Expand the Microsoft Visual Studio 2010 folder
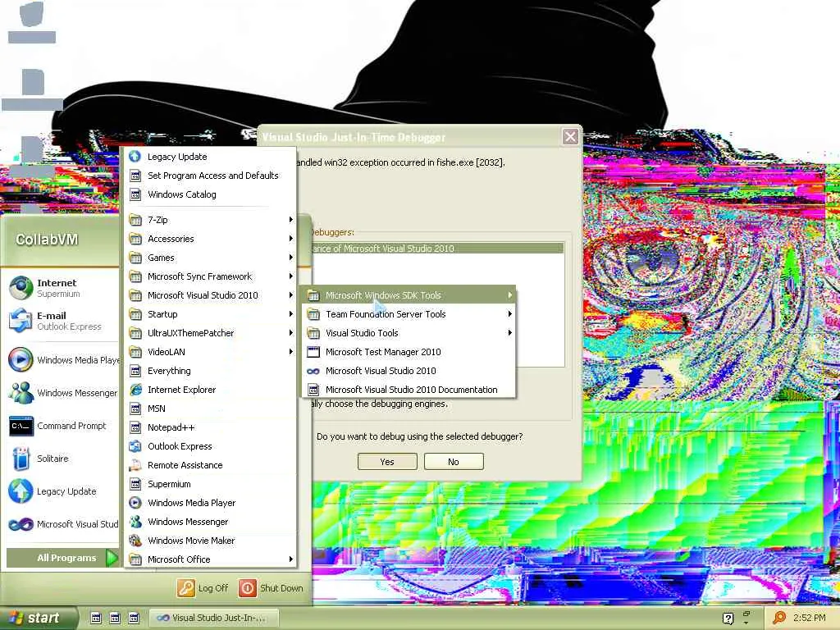840x630 pixels. click(x=210, y=295)
